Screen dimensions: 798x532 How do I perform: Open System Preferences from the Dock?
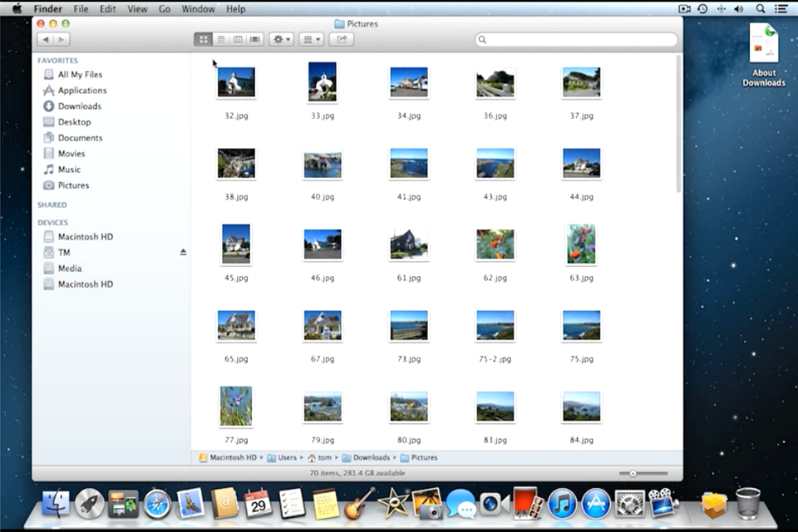click(629, 504)
